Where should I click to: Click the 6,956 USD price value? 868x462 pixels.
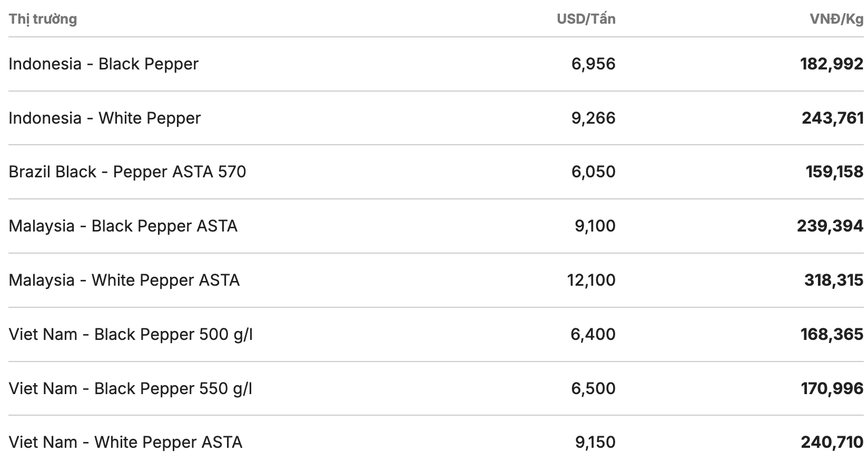tap(593, 64)
